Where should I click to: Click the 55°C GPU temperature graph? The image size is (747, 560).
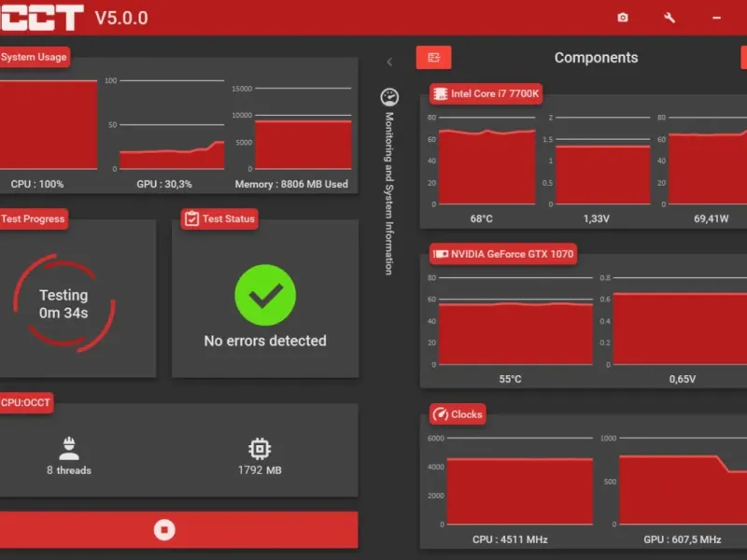(515, 321)
